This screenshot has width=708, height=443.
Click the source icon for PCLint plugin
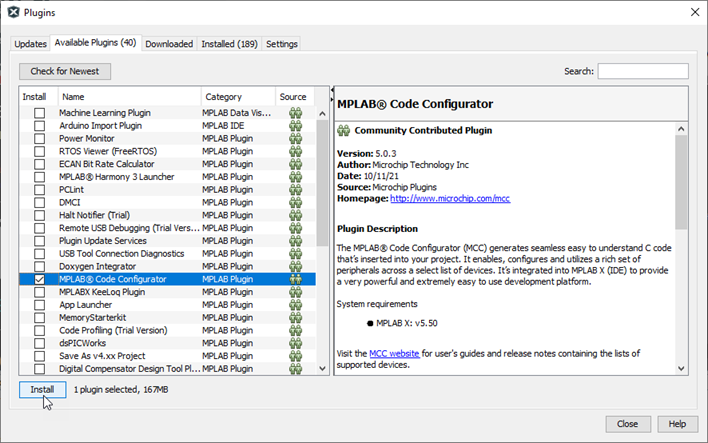point(295,190)
